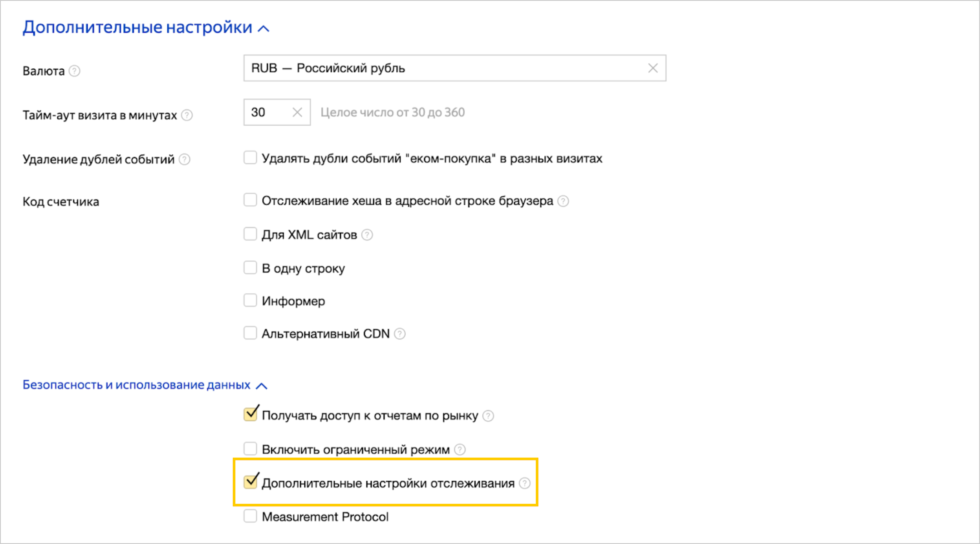This screenshot has height=544, width=980.
Task: Show hint for Получать доступ к отчетам
Action: tap(488, 416)
